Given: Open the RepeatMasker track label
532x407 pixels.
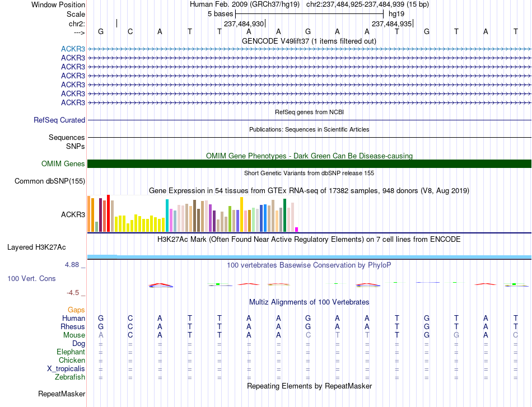Looking at the screenshot, I should click(x=62, y=394).
